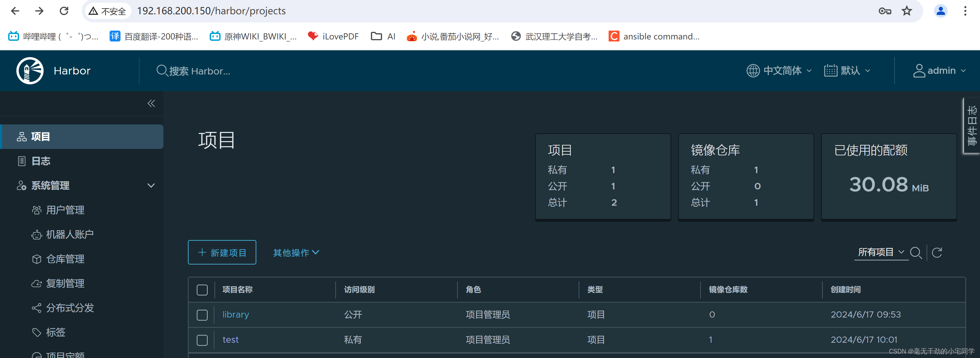Select the 复制管理 icon

36,283
